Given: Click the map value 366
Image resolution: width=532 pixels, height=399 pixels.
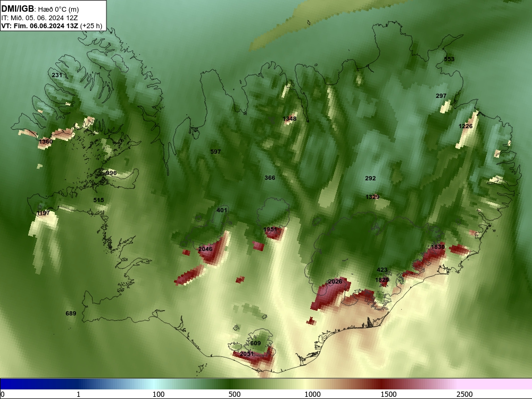Looking at the screenshot, I should pyautogui.click(x=270, y=178).
